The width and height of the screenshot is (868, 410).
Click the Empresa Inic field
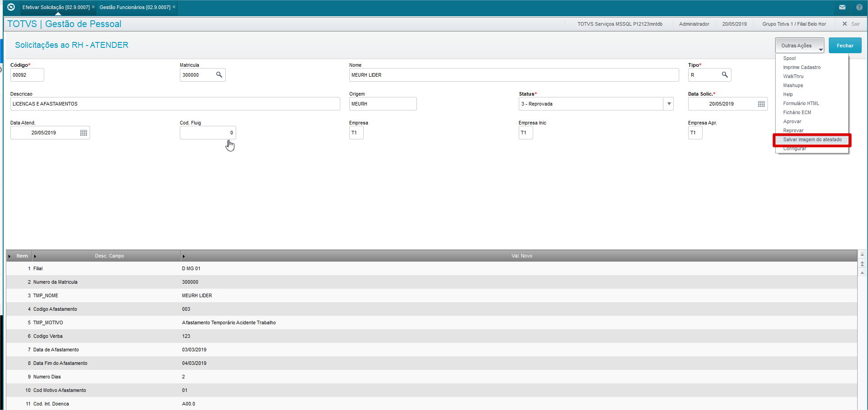pyautogui.click(x=525, y=133)
